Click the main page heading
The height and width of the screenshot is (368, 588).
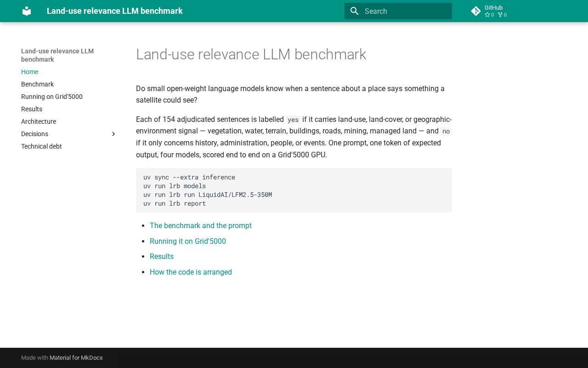pos(251,54)
